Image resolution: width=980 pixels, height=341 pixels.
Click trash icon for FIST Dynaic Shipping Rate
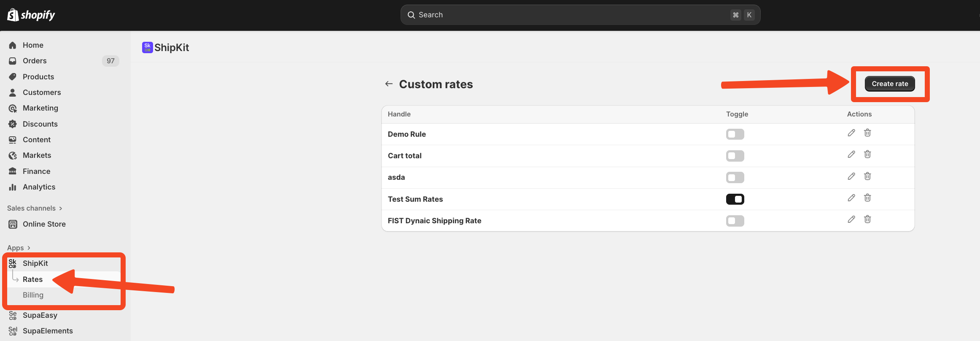point(867,219)
